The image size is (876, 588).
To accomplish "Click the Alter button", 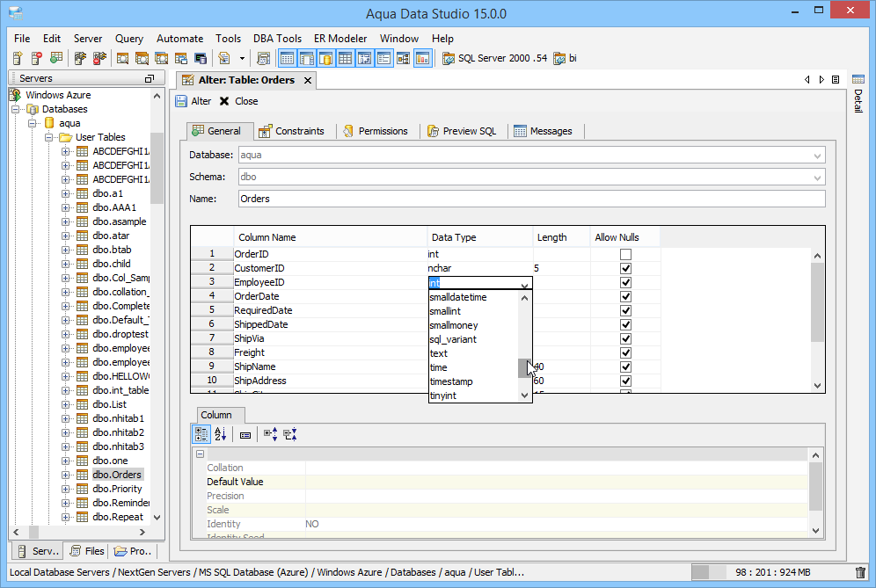I will (x=193, y=101).
